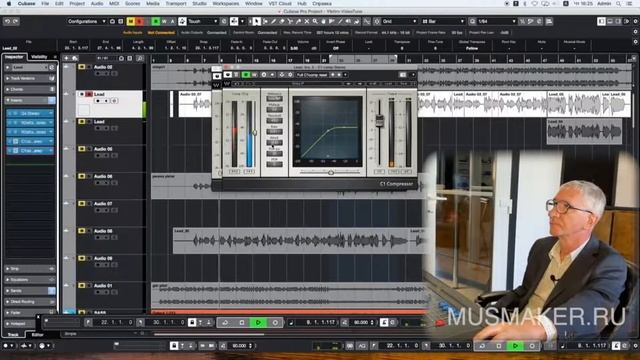The height and width of the screenshot is (360, 640).
Task: Toggle the left zone visibility button
Action: (601, 21)
